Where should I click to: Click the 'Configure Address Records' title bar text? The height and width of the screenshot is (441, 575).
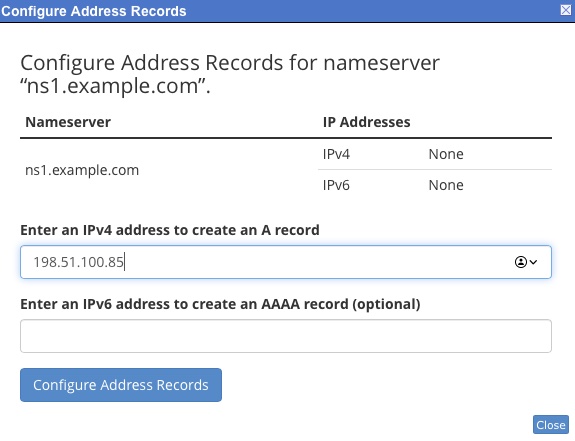pos(94,11)
